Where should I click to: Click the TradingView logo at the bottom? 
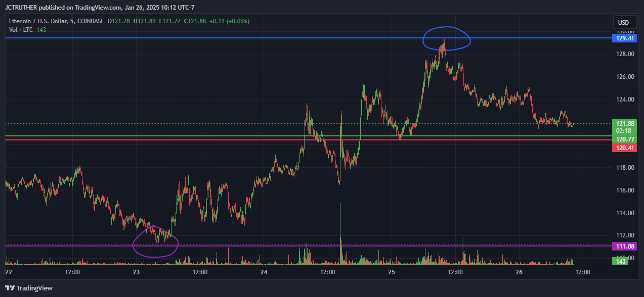tap(29, 288)
